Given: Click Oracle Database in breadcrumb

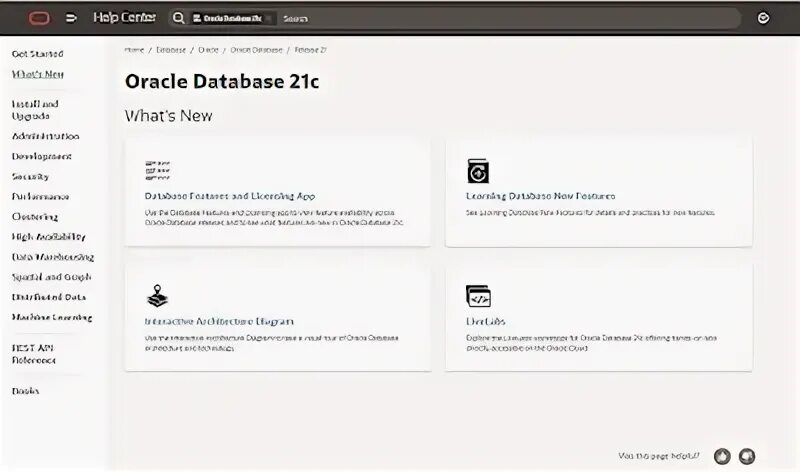Looking at the screenshot, I should (256, 50).
